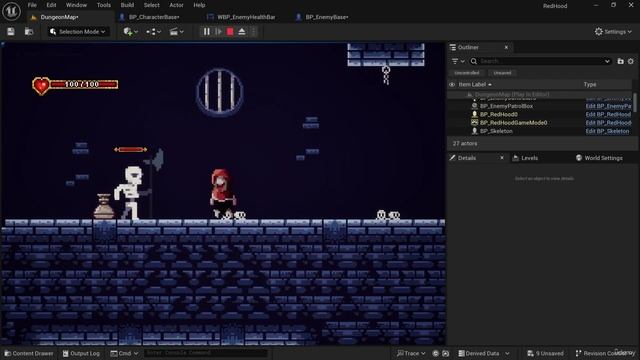This screenshot has height=360, width=640.
Task: Toggle visibility column eye icon in Outliner header
Action: 452,84
